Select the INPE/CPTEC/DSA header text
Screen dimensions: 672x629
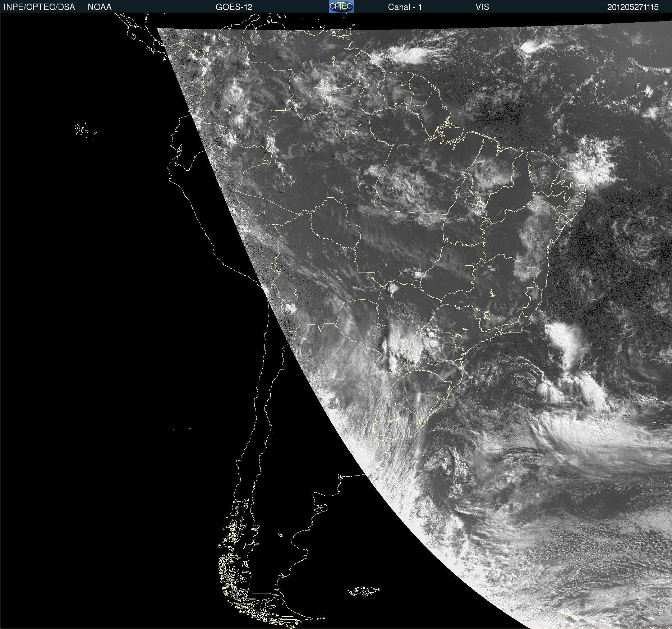click(x=39, y=7)
